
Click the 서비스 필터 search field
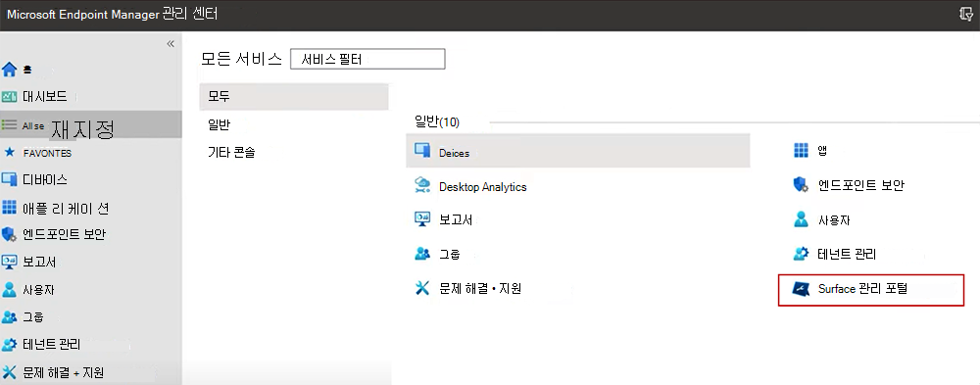(x=367, y=59)
